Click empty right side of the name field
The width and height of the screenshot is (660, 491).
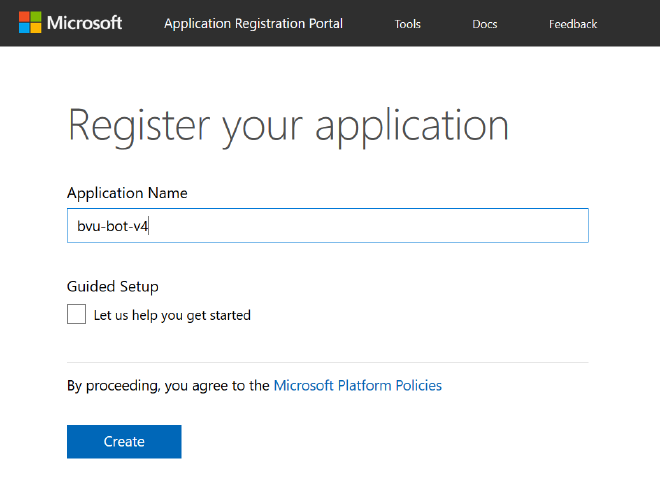[x=480, y=226]
